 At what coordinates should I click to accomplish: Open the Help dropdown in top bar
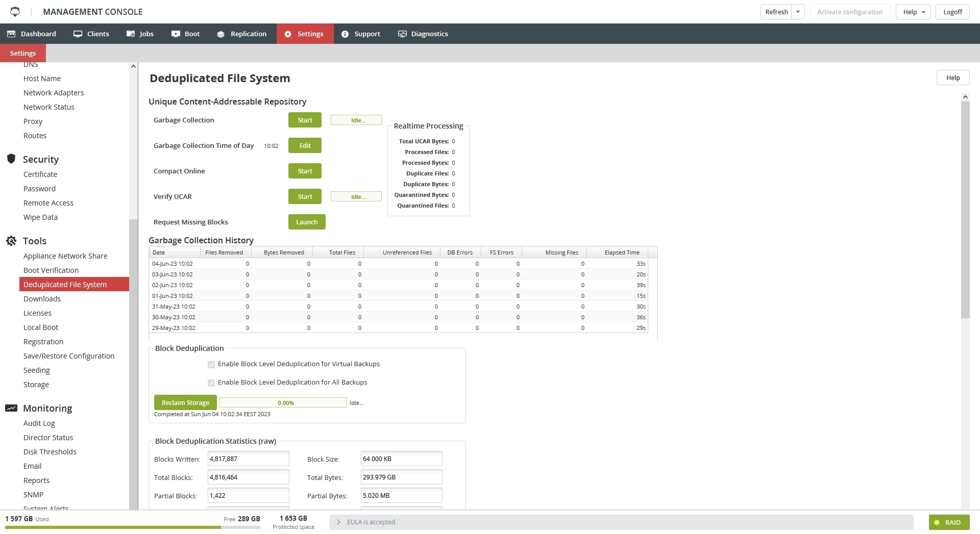(x=913, y=12)
